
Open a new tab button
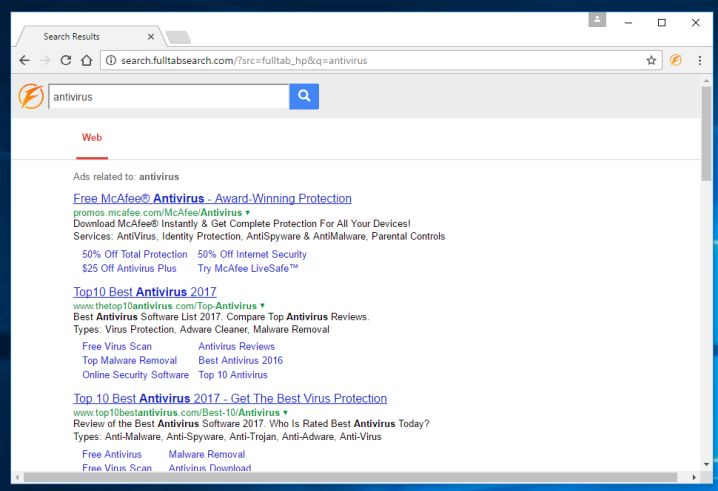point(178,38)
